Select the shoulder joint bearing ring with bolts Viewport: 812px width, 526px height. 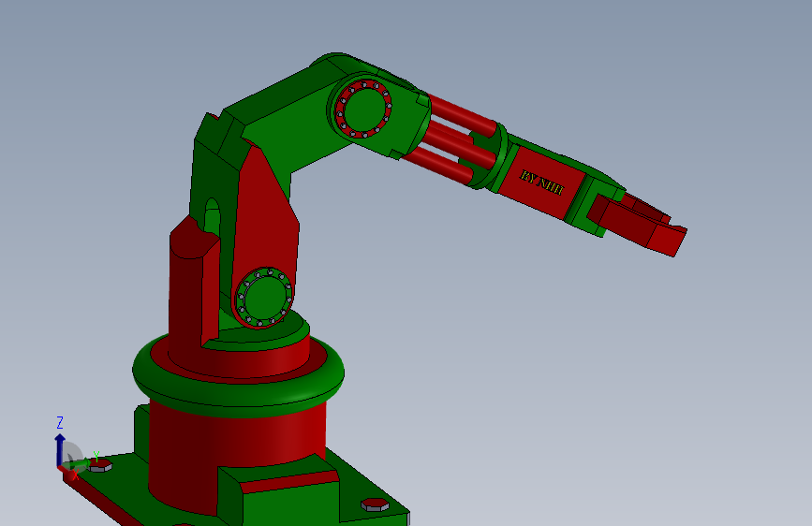(x=263, y=299)
